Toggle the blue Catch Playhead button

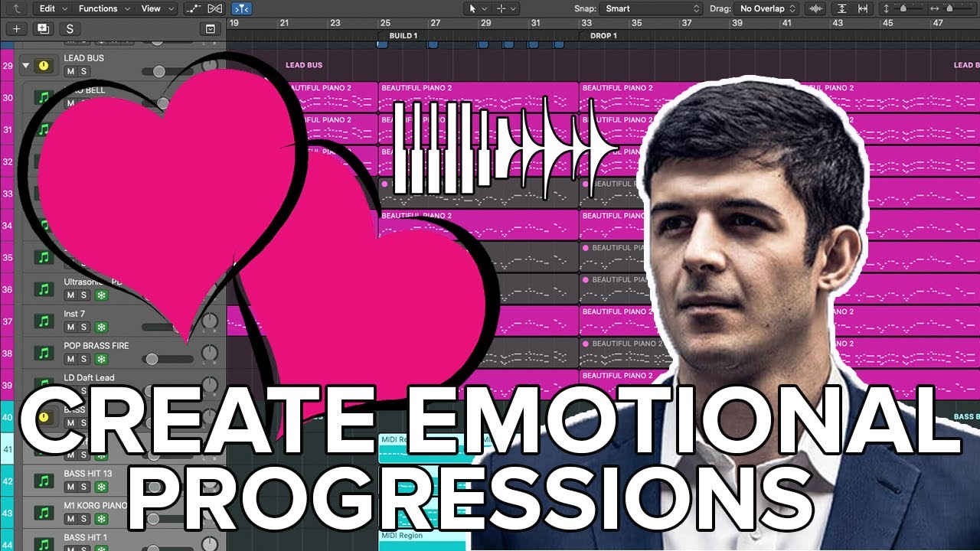pyautogui.click(x=241, y=8)
